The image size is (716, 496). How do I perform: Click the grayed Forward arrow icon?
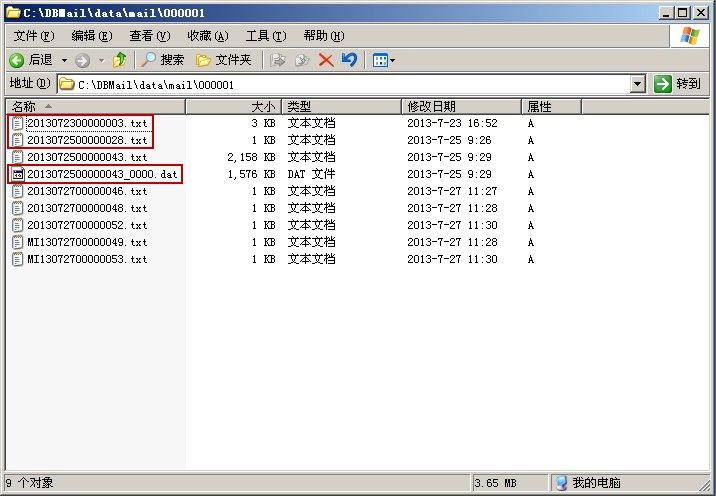tap(82, 60)
